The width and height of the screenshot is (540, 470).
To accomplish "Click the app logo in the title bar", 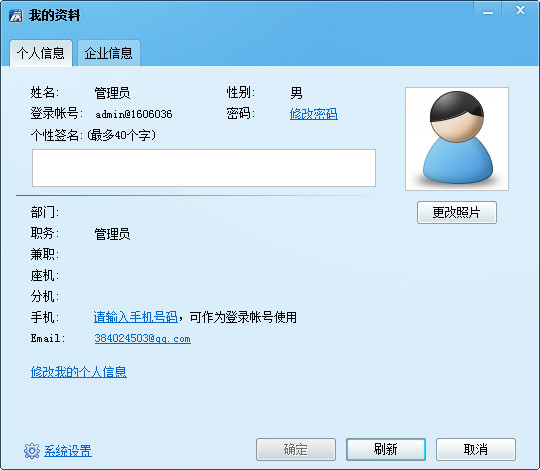I will [x=15, y=15].
